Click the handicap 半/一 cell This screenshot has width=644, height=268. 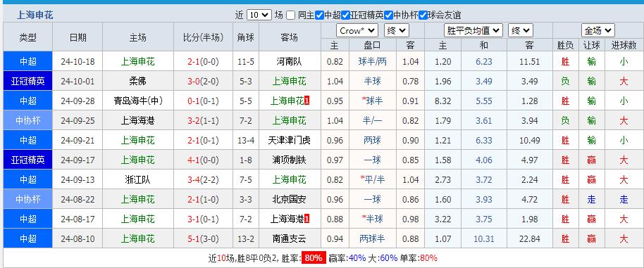tap(372, 120)
